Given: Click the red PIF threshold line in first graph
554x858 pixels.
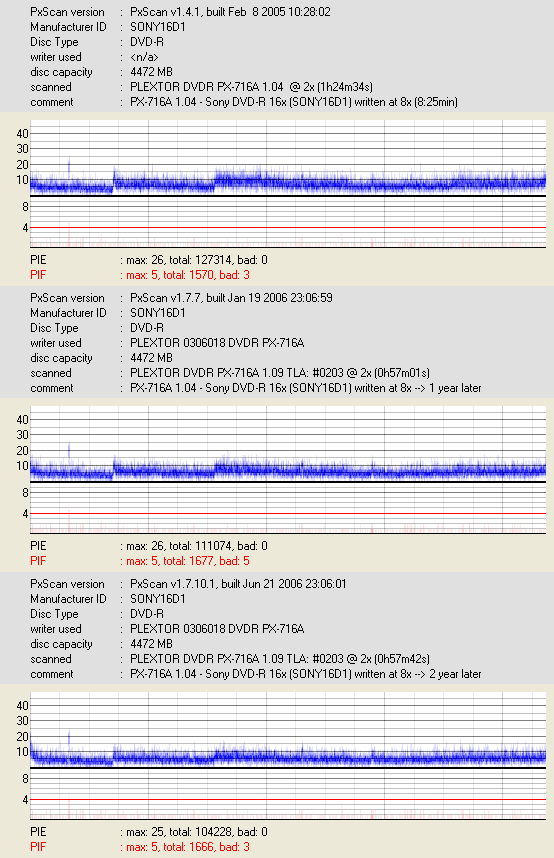Looking at the screenshot, I should click(x=288, y=227).
